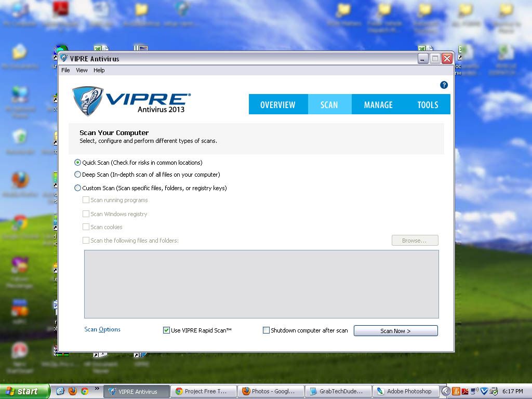Click the taskbar clock showing 6:17 PM
Viewport: 532px width, 399px height.
pos(512,391)
